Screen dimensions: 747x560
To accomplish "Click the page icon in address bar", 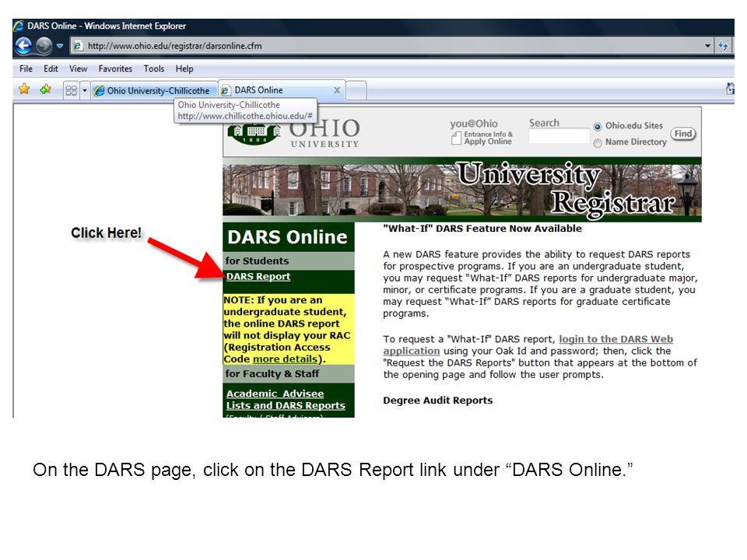I will point(78,46).
